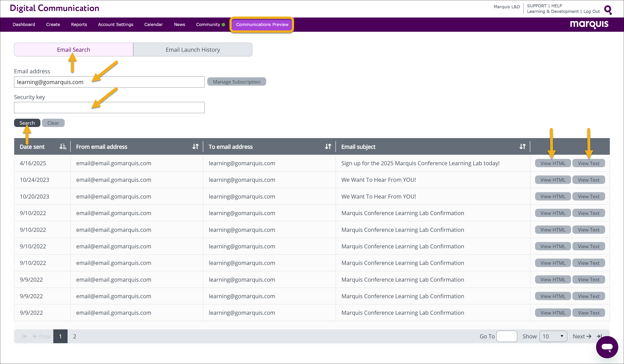Click the Email subject column header
This screenshot has height=364, width=624.
tap(358, 147)
